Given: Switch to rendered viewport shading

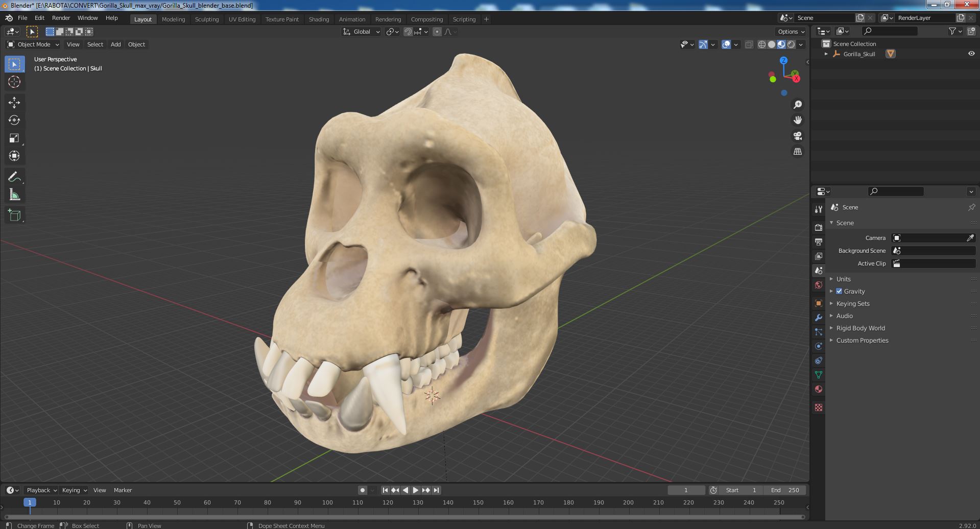Looking at the screenshot, I should [x=791, y=44].
